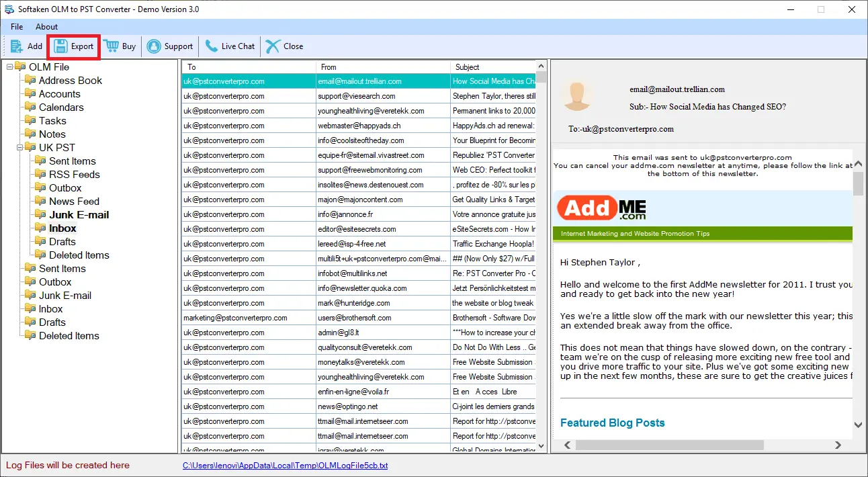Click the 'Traffic Exchange Hoopla!' subject cell
Viewport: 868px width, 477px height.
(493, 244)
